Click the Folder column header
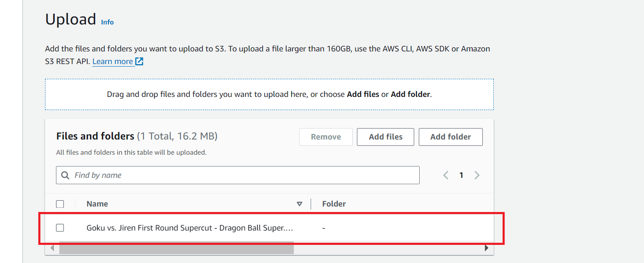The height and width of the screenshot is (263, 644). [x=334, y=204]
